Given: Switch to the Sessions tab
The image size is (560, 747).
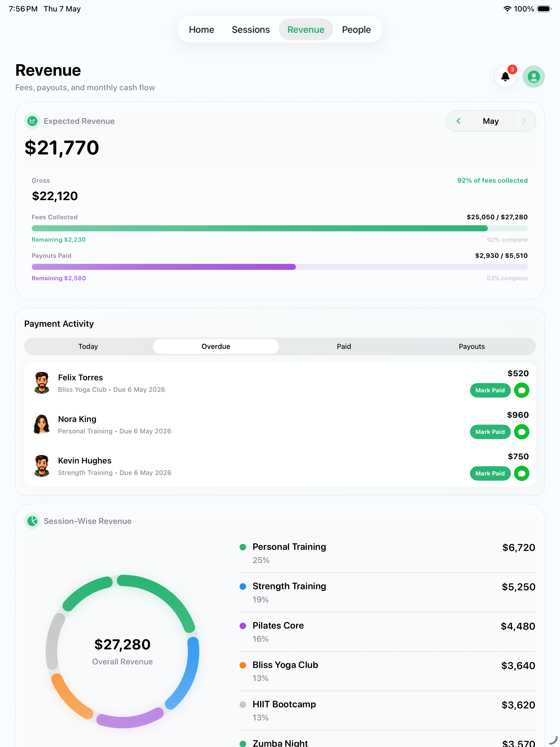Looking at the screenshot, I should (x=251, y=29).
